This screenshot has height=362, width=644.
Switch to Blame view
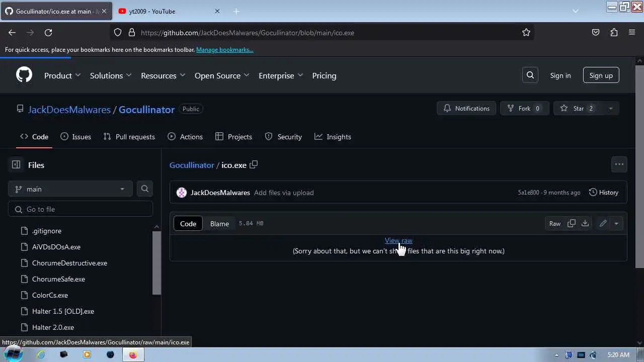[x=219, y=224]
